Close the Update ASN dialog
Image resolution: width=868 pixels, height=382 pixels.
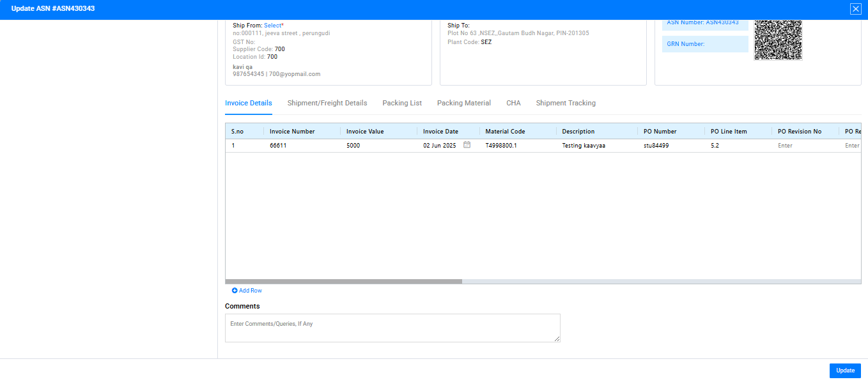[x=855, y=9]
